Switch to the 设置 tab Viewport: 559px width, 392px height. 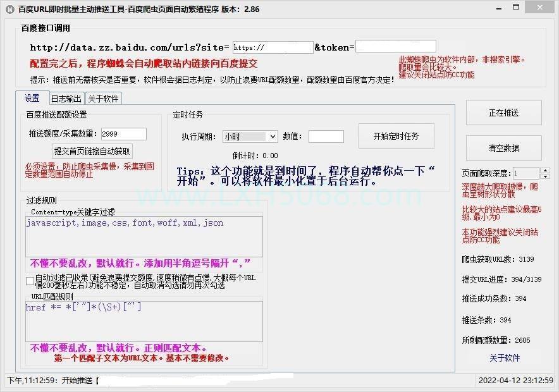point(32,98)
